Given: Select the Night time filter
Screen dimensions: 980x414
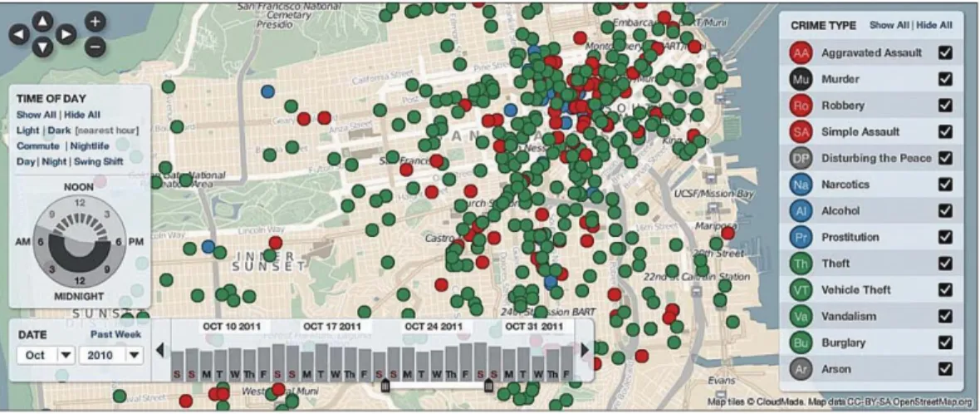Looking at the screenshot, I should 54,161.
